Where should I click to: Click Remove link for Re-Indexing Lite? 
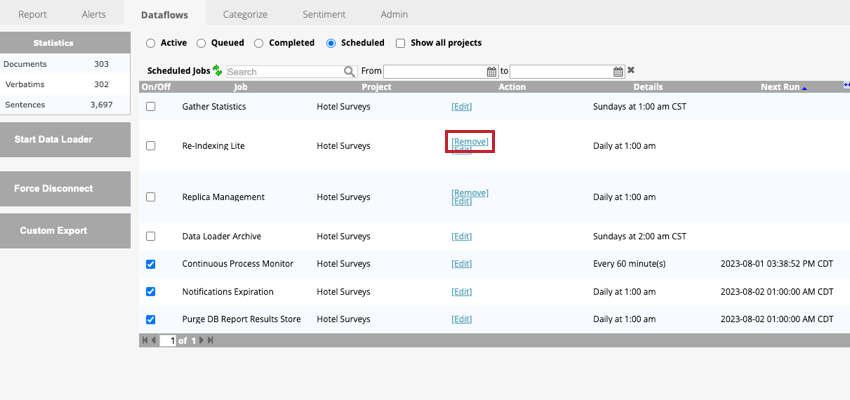point(470,142)
